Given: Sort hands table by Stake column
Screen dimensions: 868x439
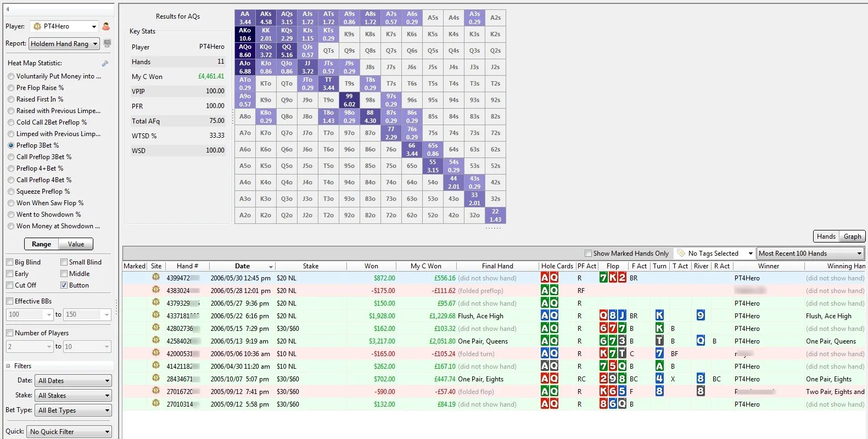Looking at the screenshot, I should [311, 266].
